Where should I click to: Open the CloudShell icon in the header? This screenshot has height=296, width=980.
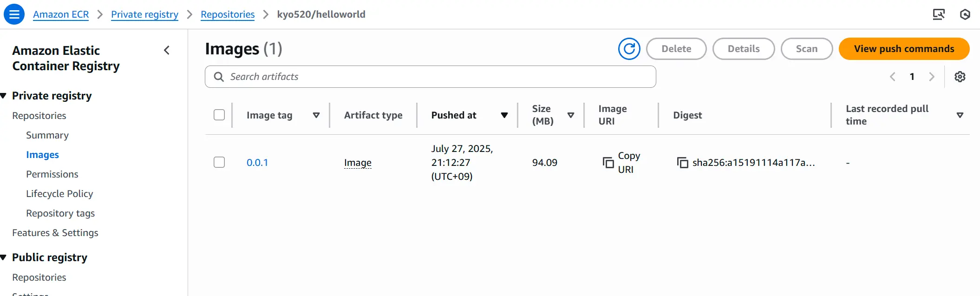939,14
